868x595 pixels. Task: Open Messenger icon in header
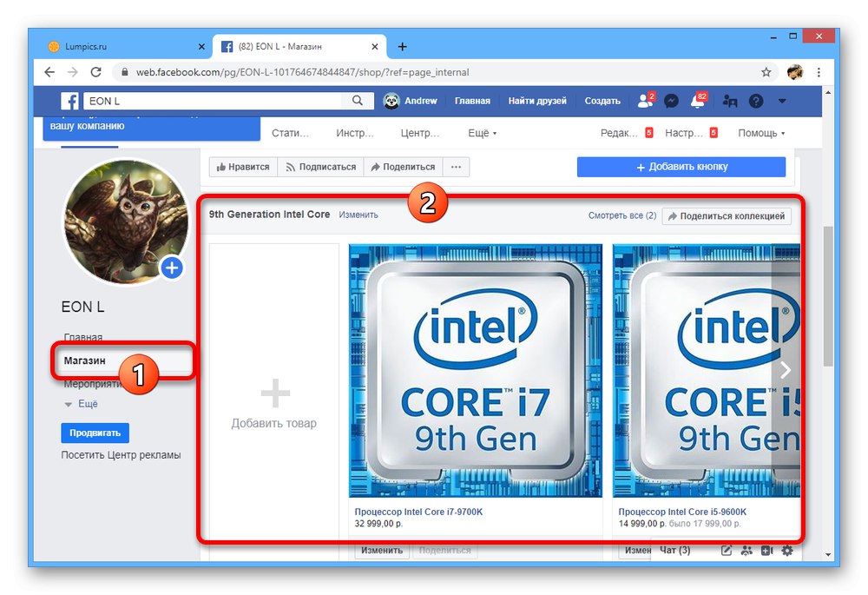coord(671,101)
